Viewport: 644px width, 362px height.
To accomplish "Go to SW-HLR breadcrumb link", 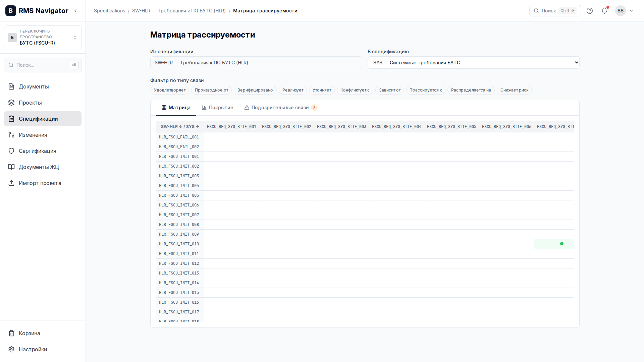I will pyautogui.click(x=179, y=11).
